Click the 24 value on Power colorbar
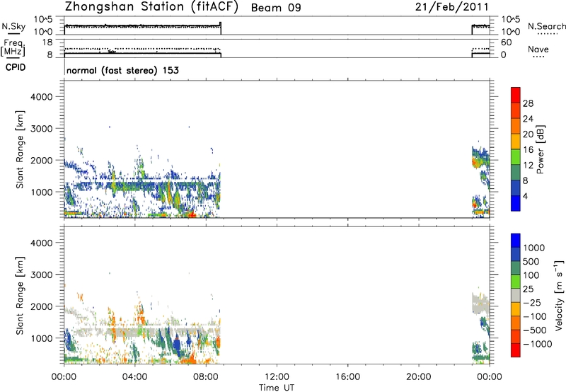Viewport: 566px width, 392px height. pos(528,119)
